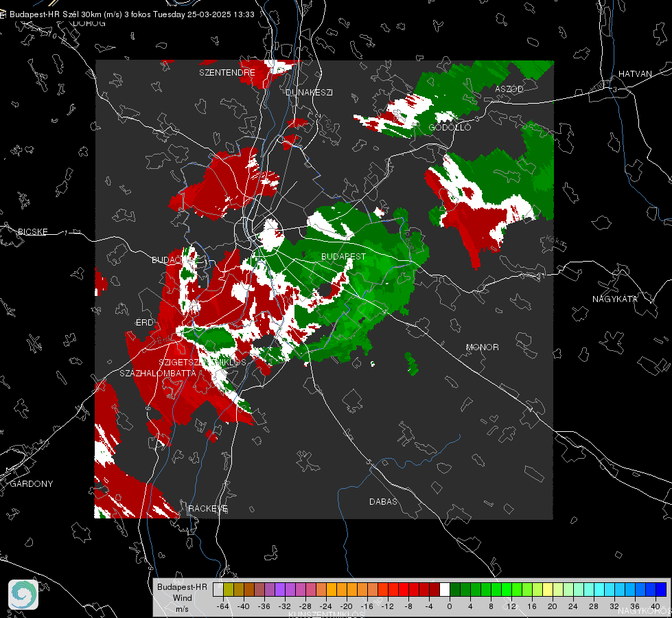This screenshot has width=672, height=618.
Task: Click the '-8' legend value
Action: (x=408, y=606)
